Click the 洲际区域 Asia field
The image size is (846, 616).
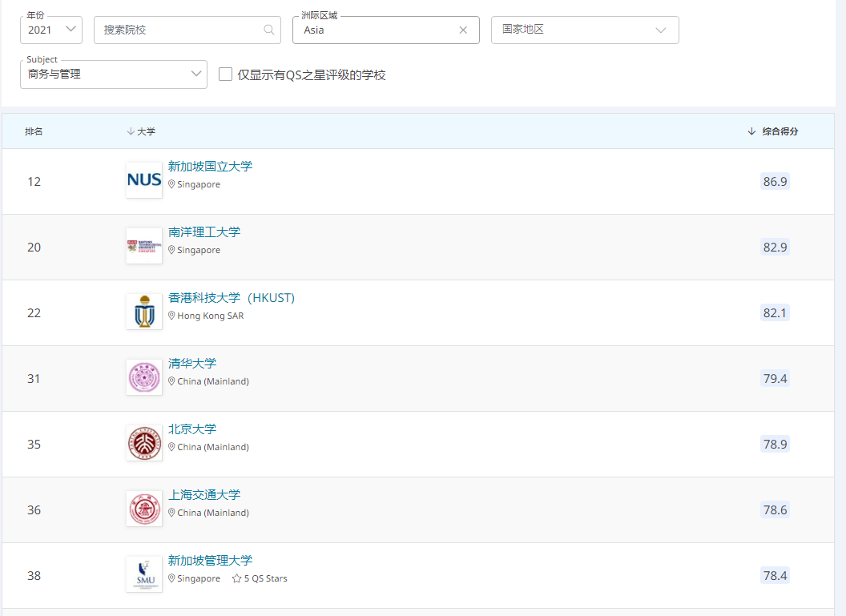pos(386,30)
